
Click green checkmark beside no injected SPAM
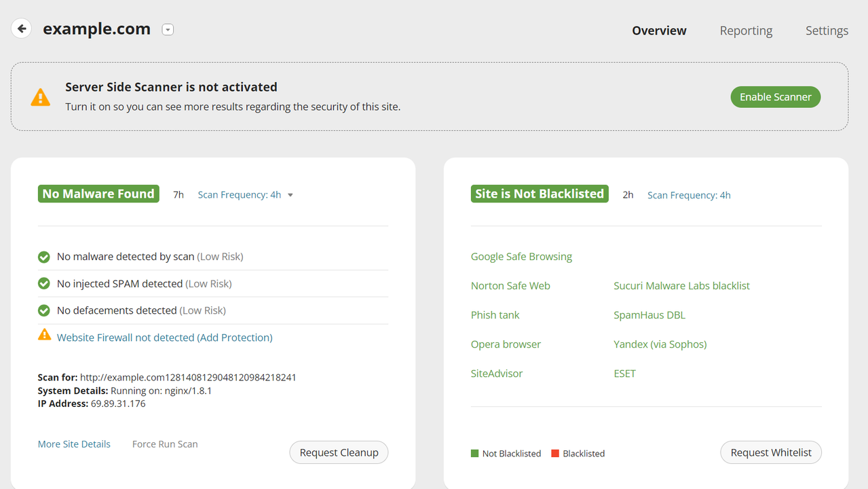coord(44,283)
